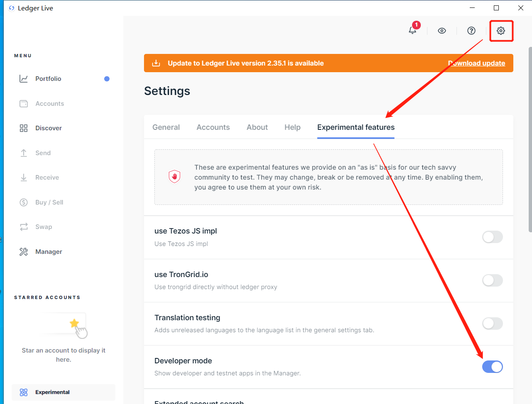Screen dimensions: 532x404
Task: Click the Experimental atom icon
Action: 24,392
